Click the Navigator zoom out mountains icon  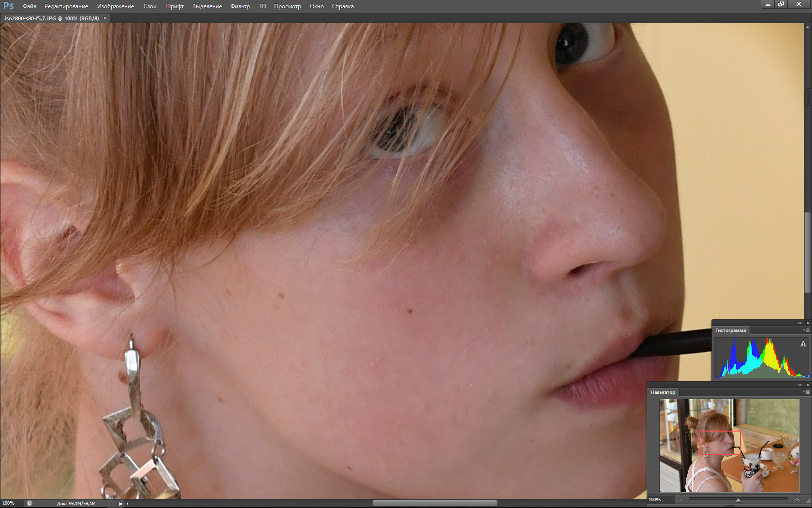[681, 500]
